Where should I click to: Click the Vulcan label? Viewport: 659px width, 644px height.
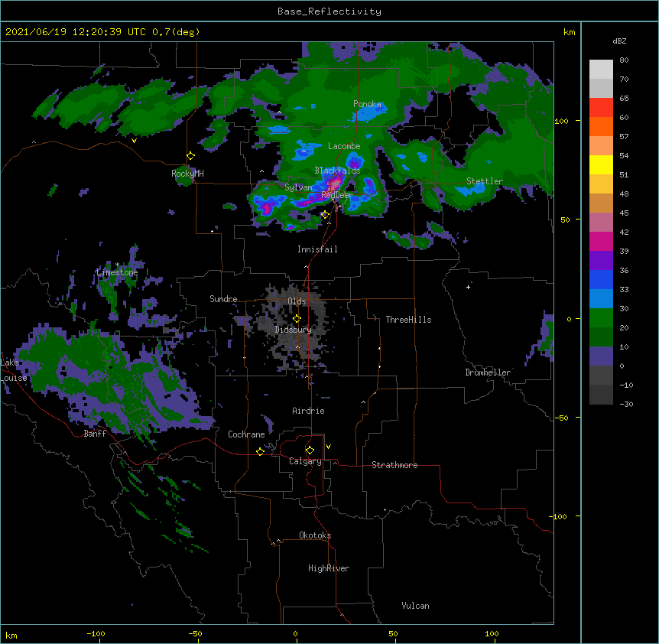(x=415, y=606)
